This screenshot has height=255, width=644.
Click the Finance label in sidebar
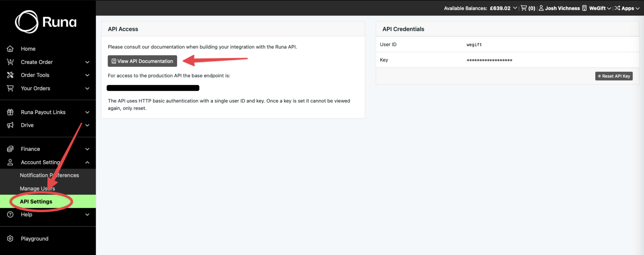(x=30, y=149)
